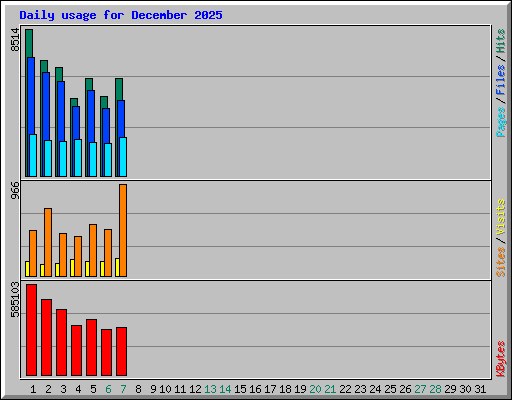Click green weekend day 6 on the x-axis
The image size is (512, 400).
(108, 389)
